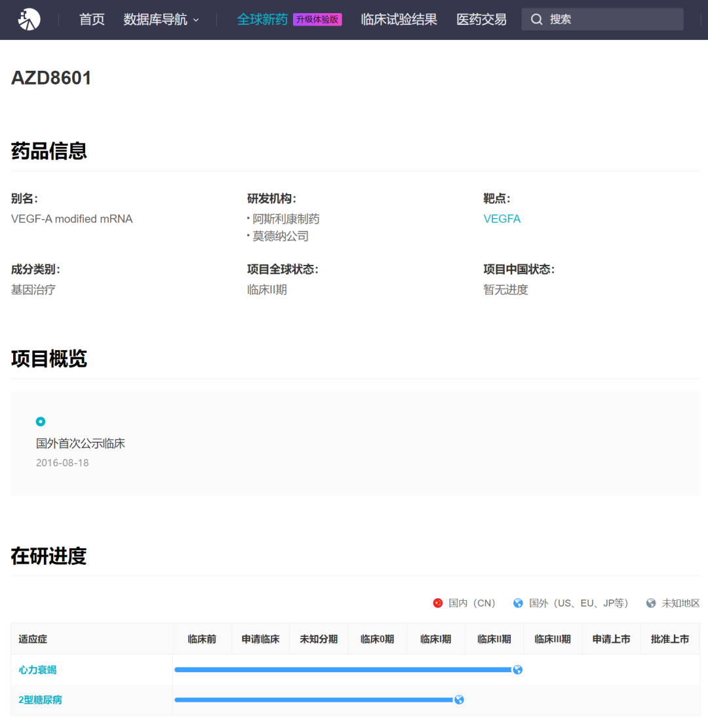708x728 pixels.
Task: Click the 未知分期 column header
Action: (x=319, y=639)
